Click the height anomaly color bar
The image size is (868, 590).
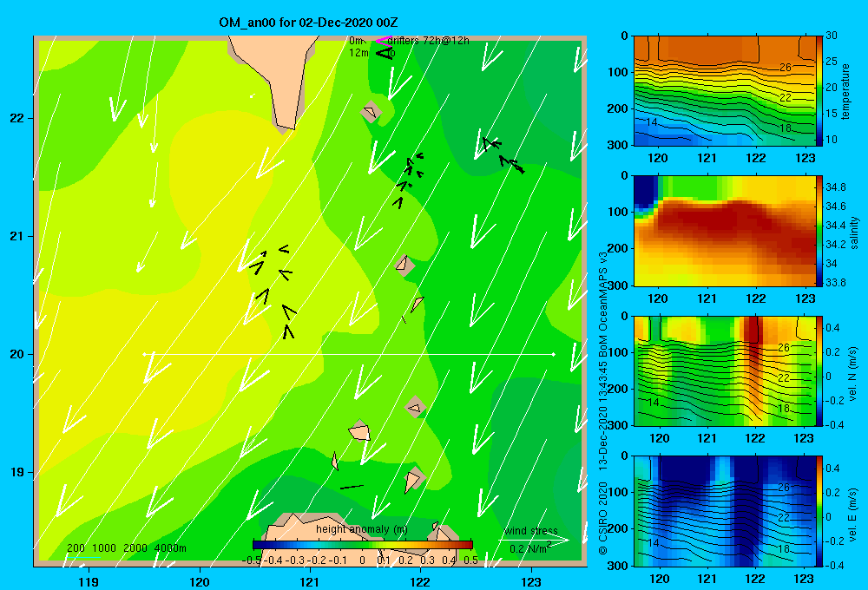click(x=363, y=545)
